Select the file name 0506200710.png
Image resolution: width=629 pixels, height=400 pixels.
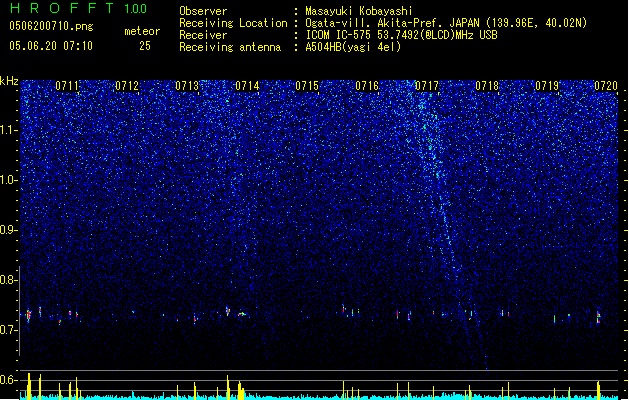click(51, 27)
